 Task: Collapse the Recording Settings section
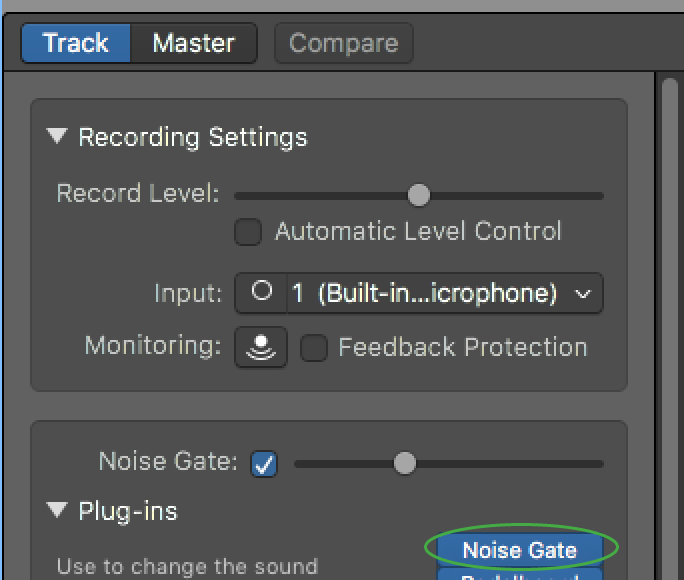click(x=57, y=137)
